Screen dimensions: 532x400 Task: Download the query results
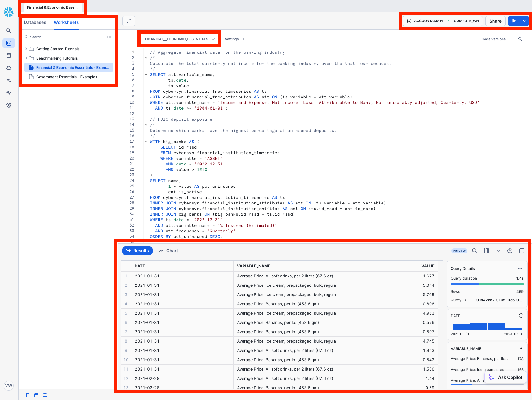tap(498, 251)
